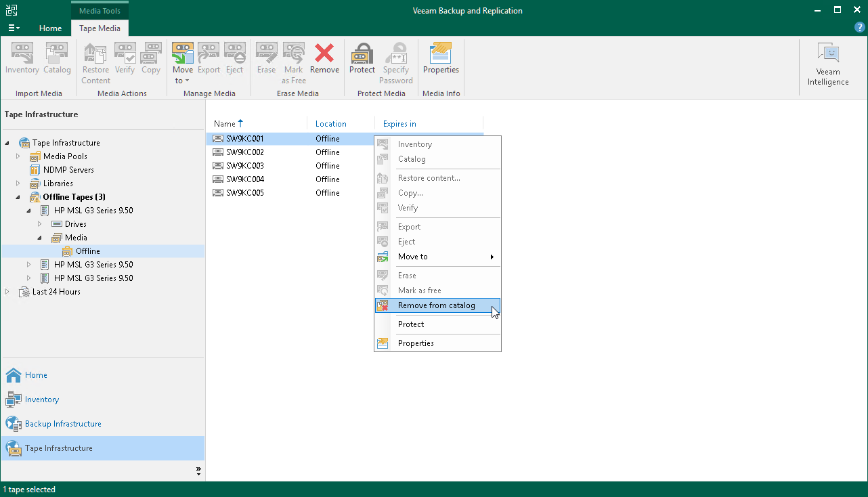Sort the list by the Location column
This screenshot has width=868, height=497.
pos(331,124)
